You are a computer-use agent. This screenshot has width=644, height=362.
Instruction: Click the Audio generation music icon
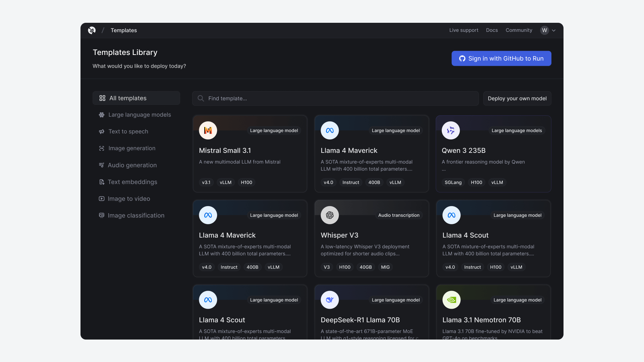[102, 165]
